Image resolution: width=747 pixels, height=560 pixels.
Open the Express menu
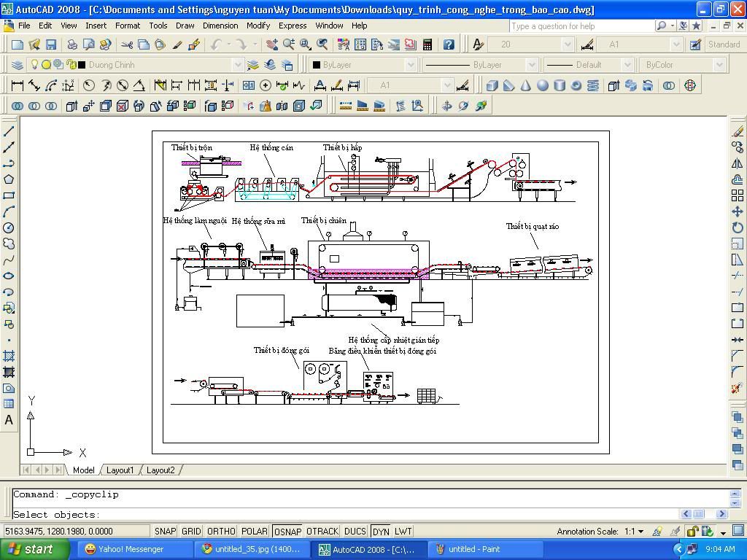(x=293, y=26)
